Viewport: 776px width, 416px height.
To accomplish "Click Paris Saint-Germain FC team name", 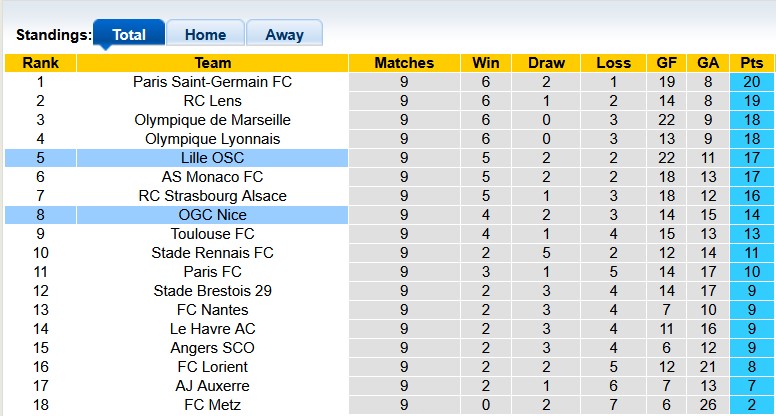I will (x=212, y=82).
